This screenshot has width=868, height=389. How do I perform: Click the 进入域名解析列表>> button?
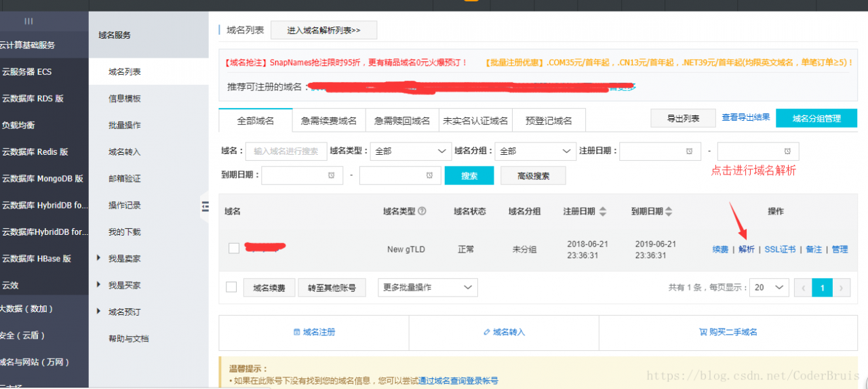(323, 30)
